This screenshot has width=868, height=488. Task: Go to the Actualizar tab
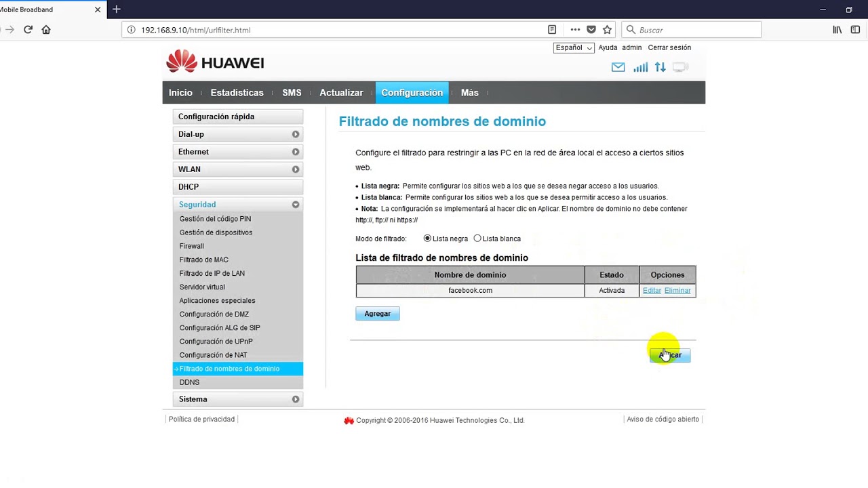pos(341,93)
